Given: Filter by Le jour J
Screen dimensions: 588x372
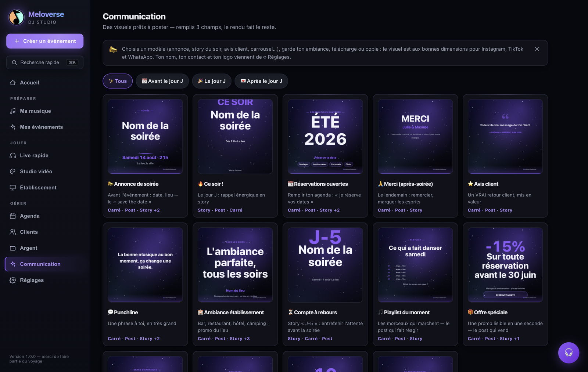Looking at the screenshot, I should [212, 81].
